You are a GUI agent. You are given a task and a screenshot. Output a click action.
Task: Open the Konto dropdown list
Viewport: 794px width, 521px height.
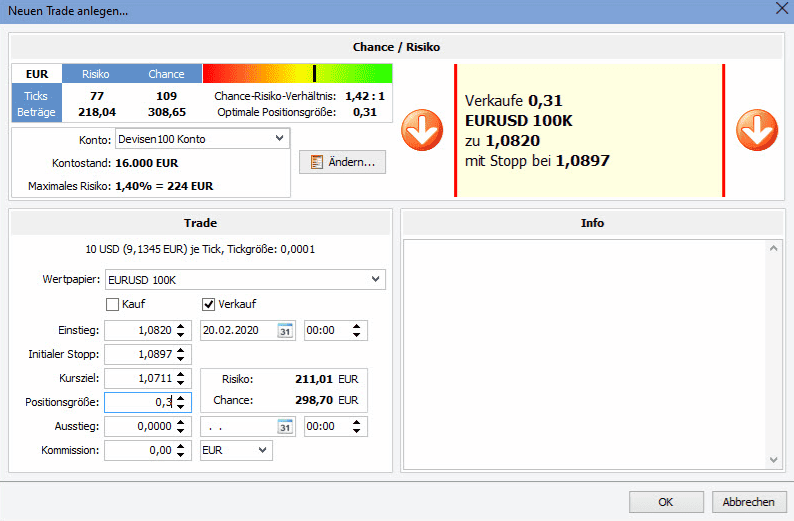(279, 139)
